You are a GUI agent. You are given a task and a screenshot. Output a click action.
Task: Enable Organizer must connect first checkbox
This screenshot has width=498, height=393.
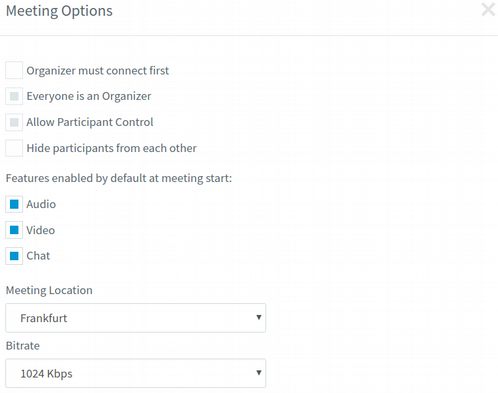click(14, 70)
